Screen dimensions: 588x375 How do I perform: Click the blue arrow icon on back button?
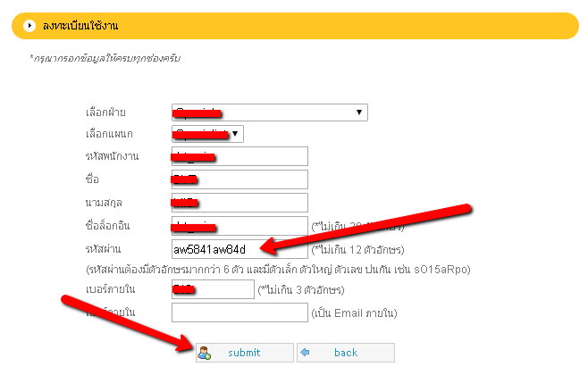click(x=307, y=353)
